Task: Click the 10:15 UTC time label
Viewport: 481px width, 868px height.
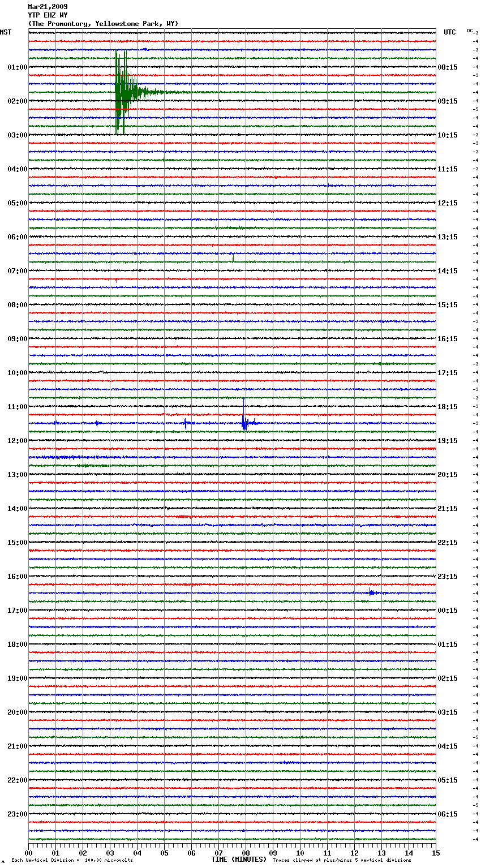Action: click(448, 135)
